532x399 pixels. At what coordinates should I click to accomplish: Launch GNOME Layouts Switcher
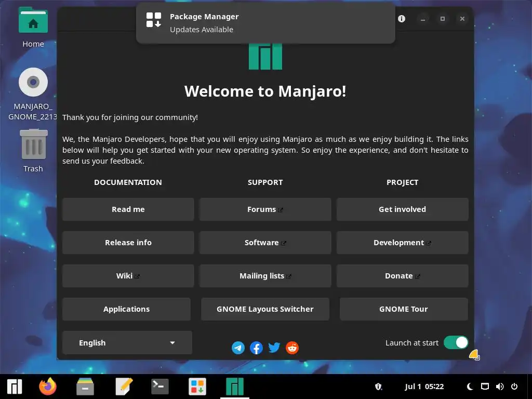pos(265,309)
